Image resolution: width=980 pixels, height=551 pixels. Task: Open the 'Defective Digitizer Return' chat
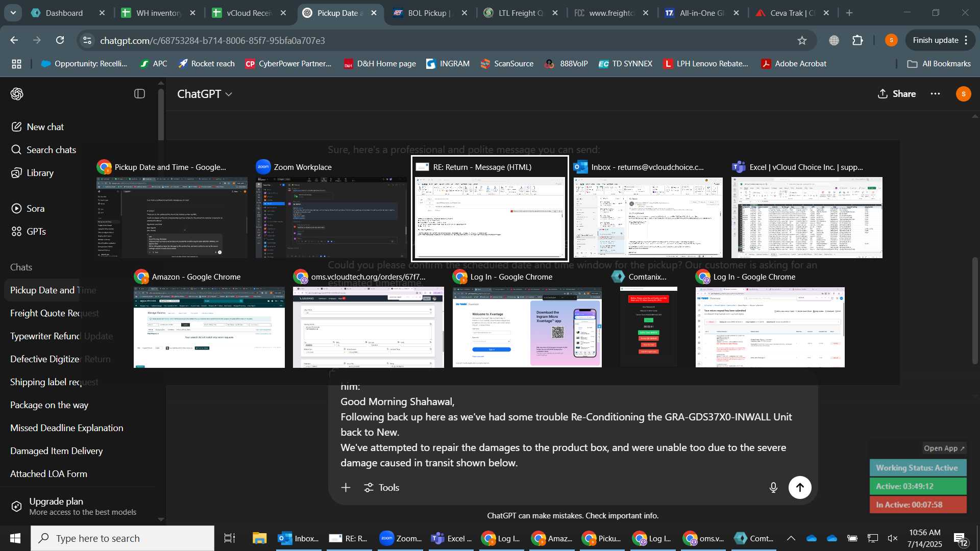[x=60, y=359]
